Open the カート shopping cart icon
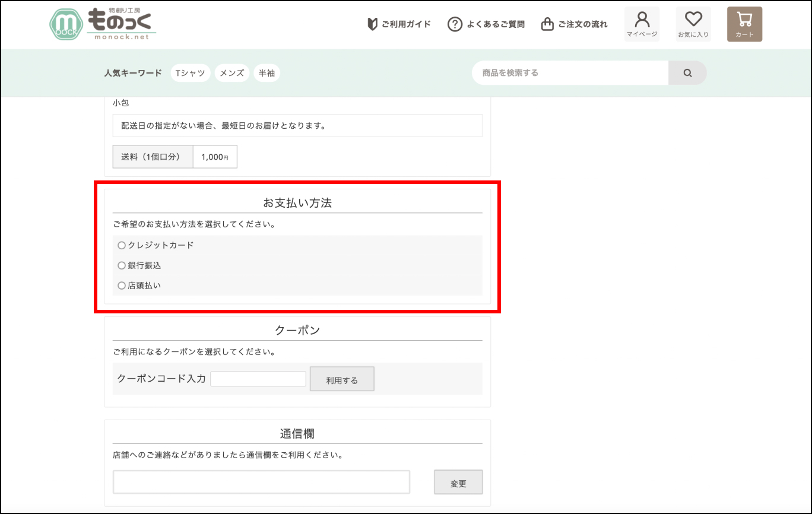This screenshot has width=812, height=514. tap(744, 24)
